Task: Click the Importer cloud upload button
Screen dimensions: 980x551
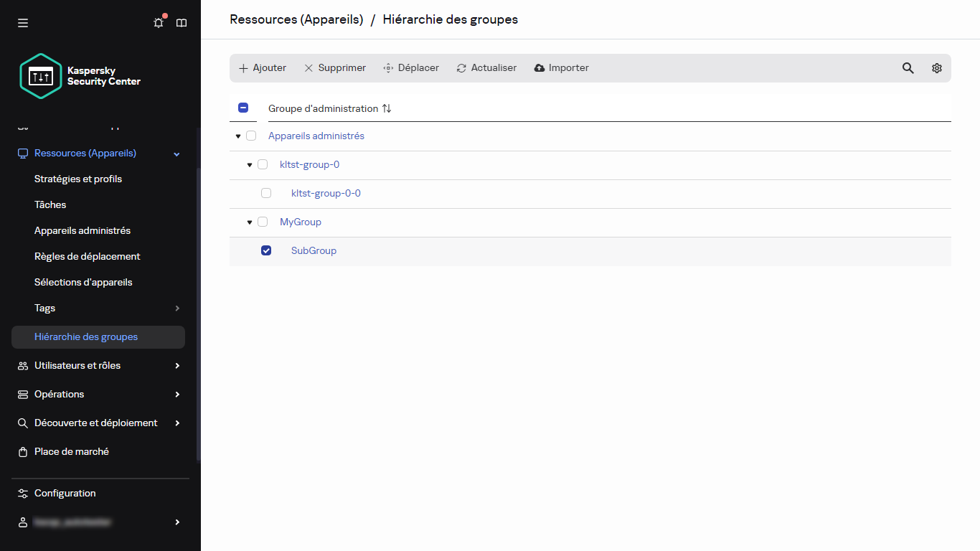Action: (x=561, y=68)
